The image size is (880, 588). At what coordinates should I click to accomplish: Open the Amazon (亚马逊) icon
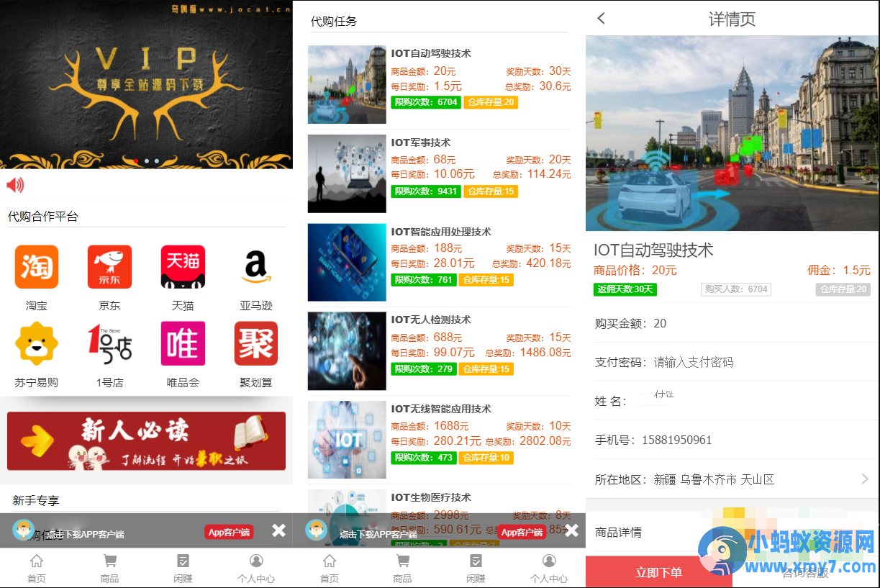point(256,267)
